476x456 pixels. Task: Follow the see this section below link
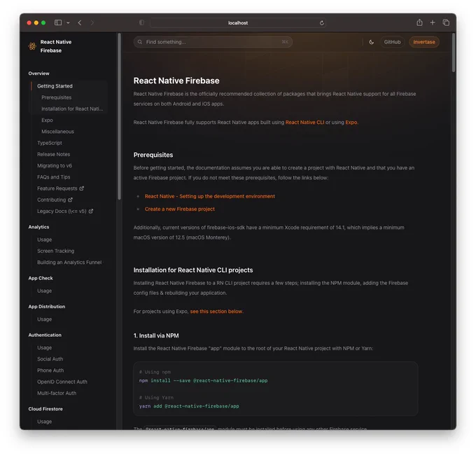[x=216, y=312]
